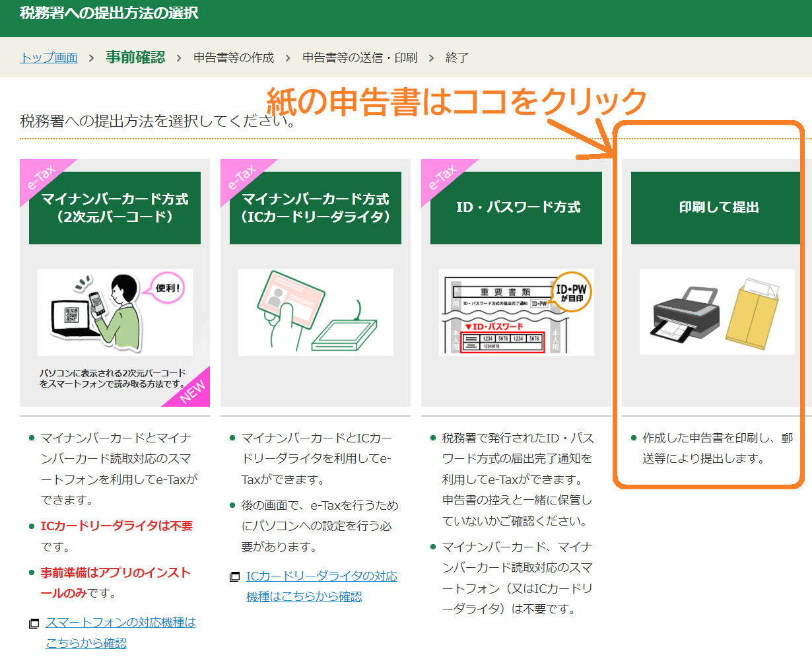Select マイナンバーカード方式（ICカードリーダライタ） button
The height and width of the screenshot is (659, 812).
[316, 208]
